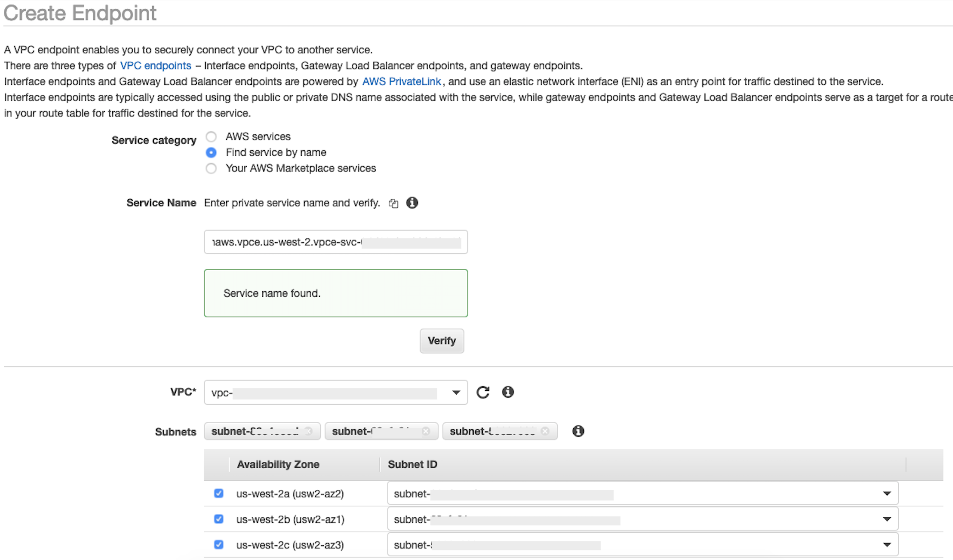Open the Service Name info tooltip
The image size is (953, 560).
click(412, 203)
